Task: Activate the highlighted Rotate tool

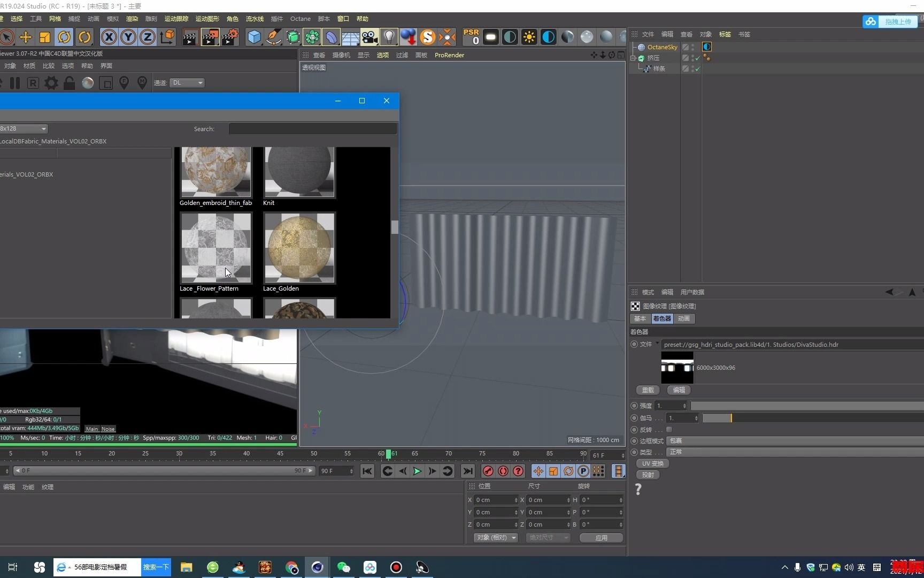Action: coord(64,37)
